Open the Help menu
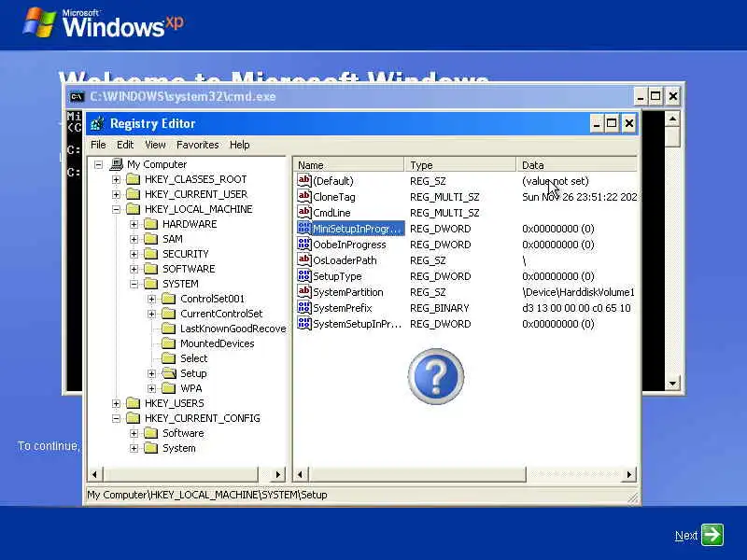Viewport: 747px width, 560px height. [239, 145]
